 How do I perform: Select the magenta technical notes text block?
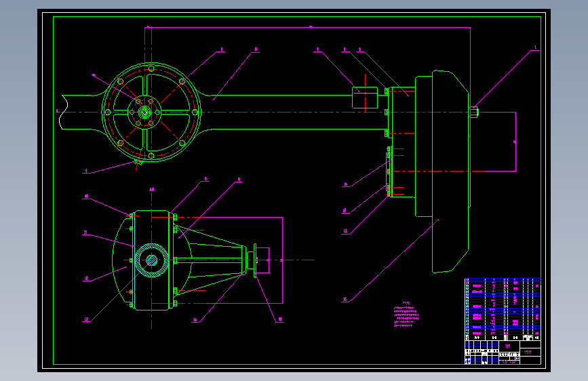click(406, 315)
